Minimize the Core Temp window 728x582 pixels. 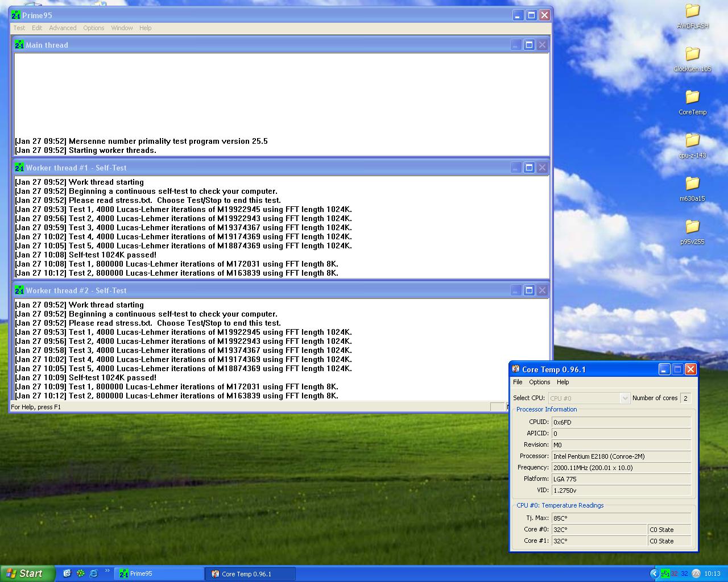point(664,369)
